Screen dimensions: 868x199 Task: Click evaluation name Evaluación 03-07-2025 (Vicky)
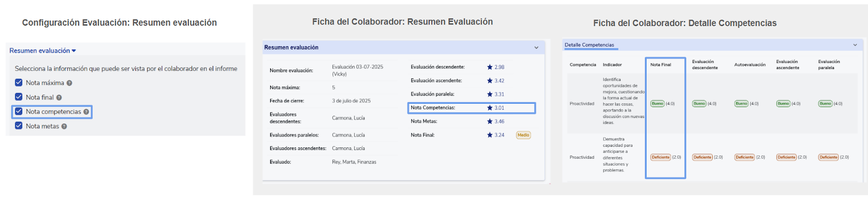tap(358, 71)
